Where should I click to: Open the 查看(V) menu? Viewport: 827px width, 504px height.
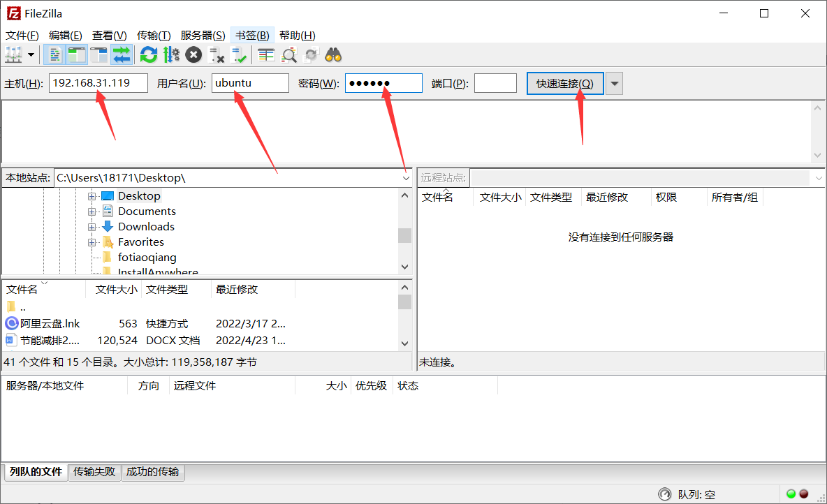point(110,36)
